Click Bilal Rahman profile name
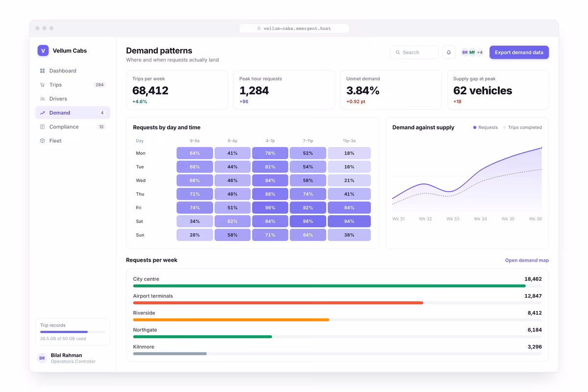Image resolution: width=588 pixels, height=392 pixels. pos(66,355)
